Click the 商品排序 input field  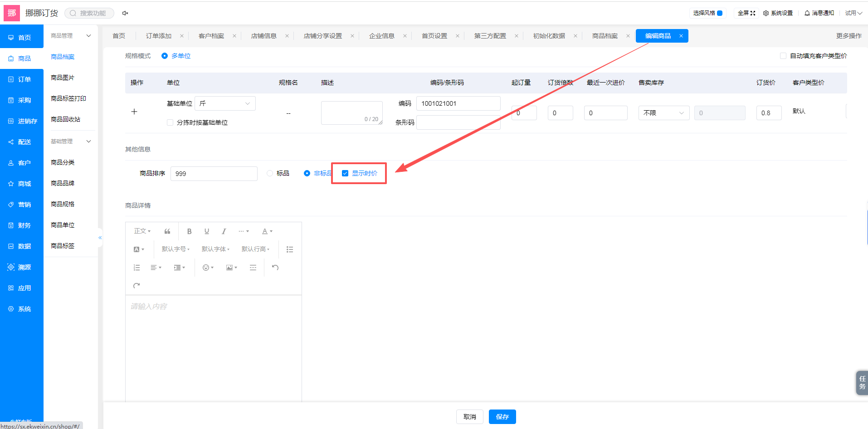click(x=214, y=174)
